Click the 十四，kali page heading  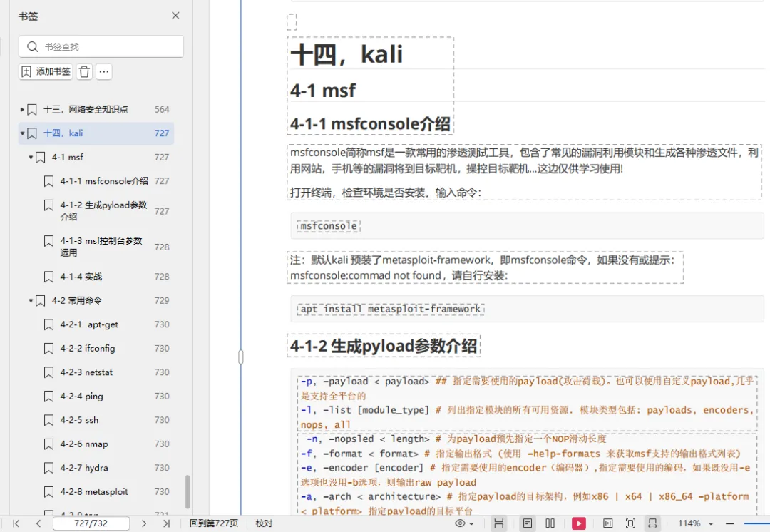346,54
